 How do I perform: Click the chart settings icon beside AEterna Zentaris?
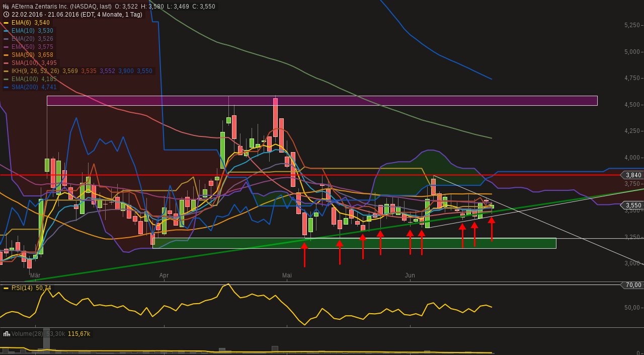(x=6, y=7)
